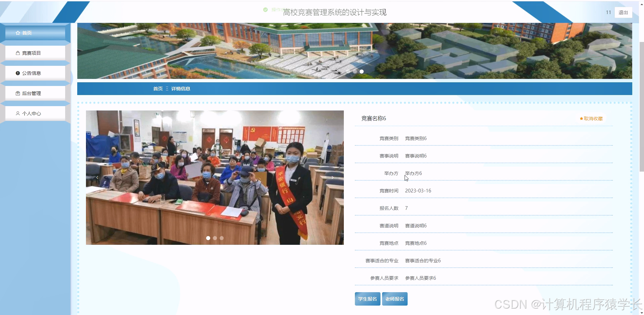This screenshot has width=644, height=315.
Task: Click the 后台管理 management icon
Action: 18,93
